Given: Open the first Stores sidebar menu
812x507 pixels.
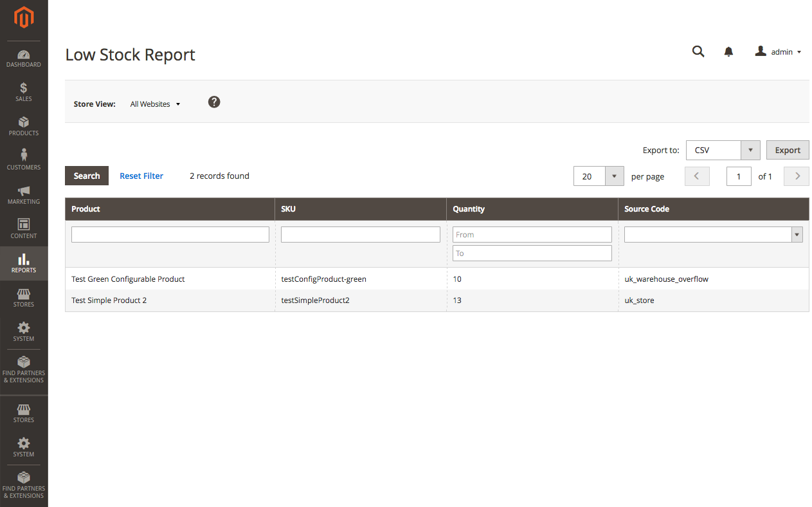Looking at the screenshot, I should [24, 297].
